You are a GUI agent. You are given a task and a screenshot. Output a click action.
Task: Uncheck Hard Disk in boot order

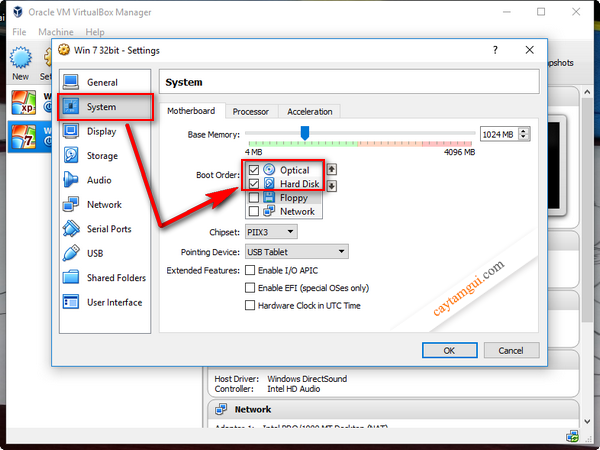point(254,184)
